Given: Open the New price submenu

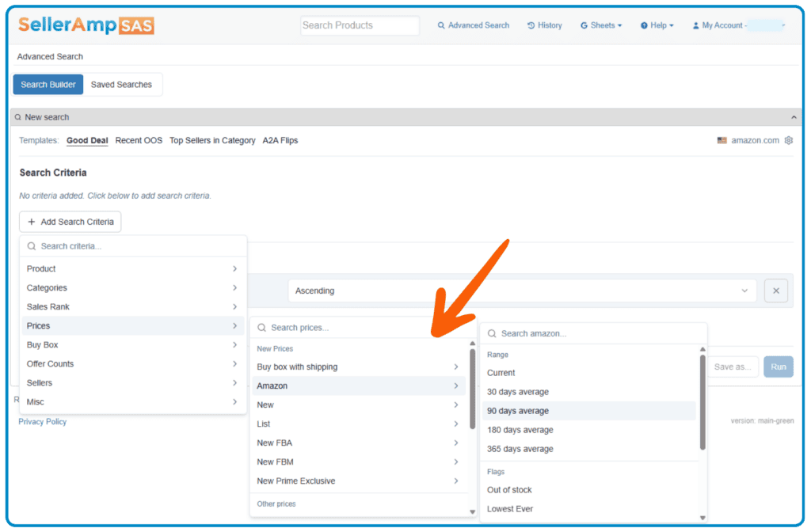Looking at the screenshot, I should tap(359, 405).
